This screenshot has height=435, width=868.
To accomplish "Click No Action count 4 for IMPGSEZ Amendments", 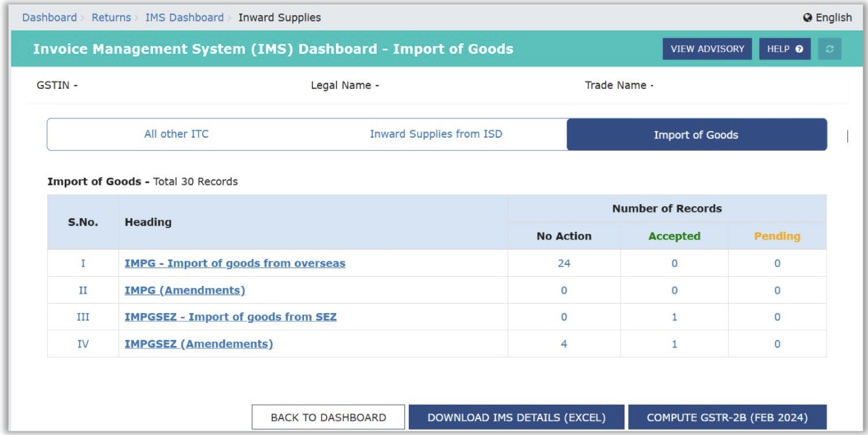I will point(564,344).
